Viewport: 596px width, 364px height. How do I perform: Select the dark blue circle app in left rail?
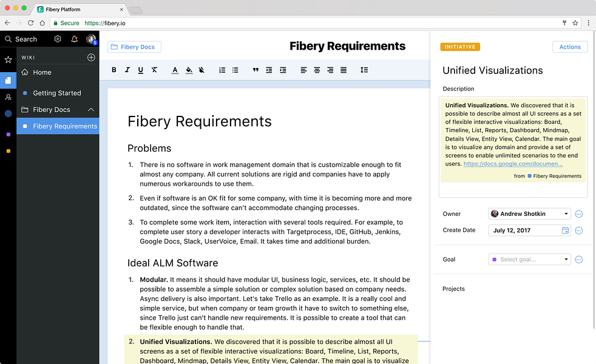click(x=8, y=113)
